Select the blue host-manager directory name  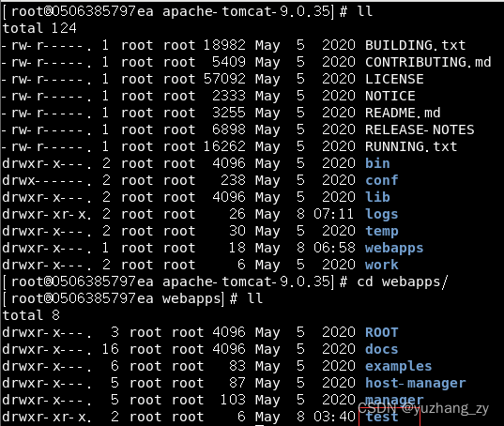tap(415, 383)
